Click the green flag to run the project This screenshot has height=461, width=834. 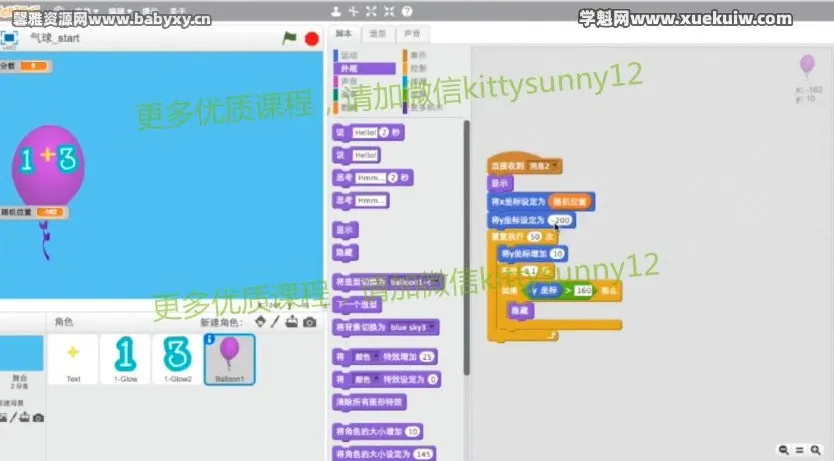click(290, 38)
